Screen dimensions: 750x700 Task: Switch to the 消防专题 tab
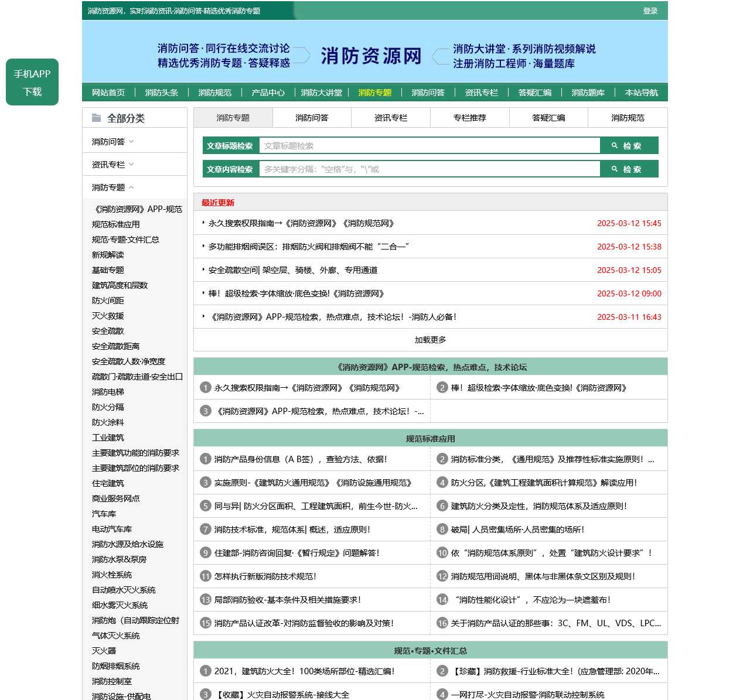pyautogui.click(x=233, y=118)
